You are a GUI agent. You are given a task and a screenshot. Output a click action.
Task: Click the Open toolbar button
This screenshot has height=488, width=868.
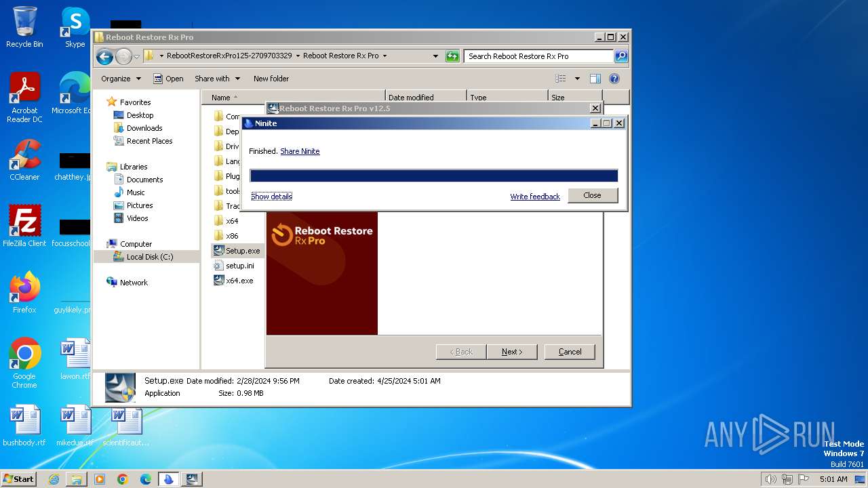168,79
